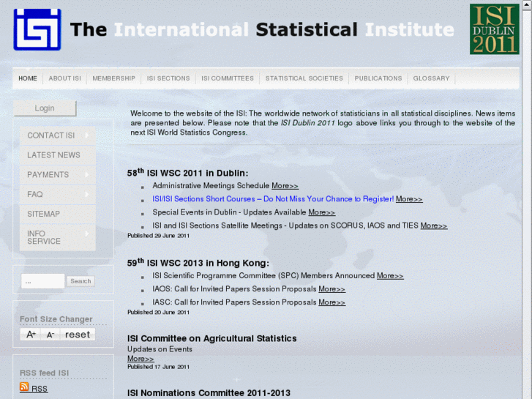The image size is (532, 399).
Task: Open ISI/ISI Sections Short Courses link
Action: (273, 199)
